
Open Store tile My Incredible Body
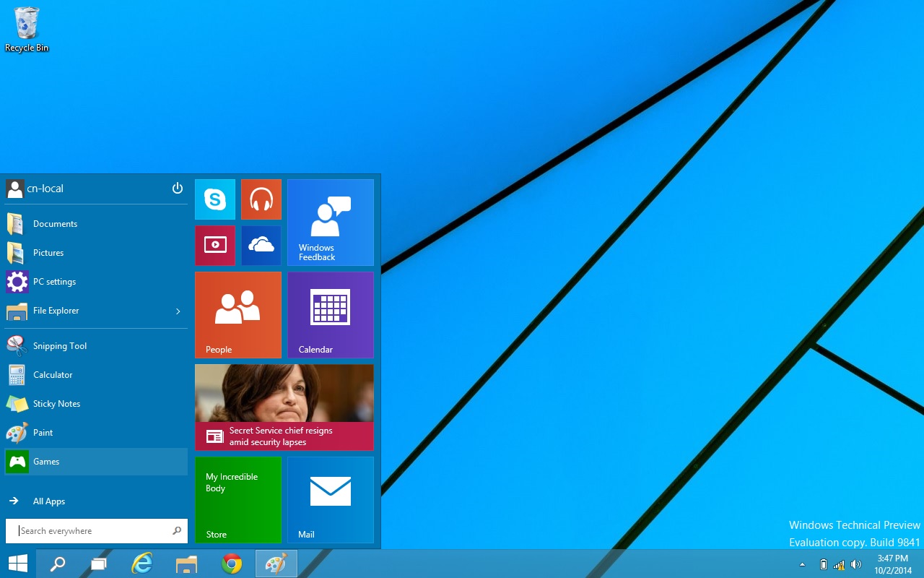click(237, 500)
